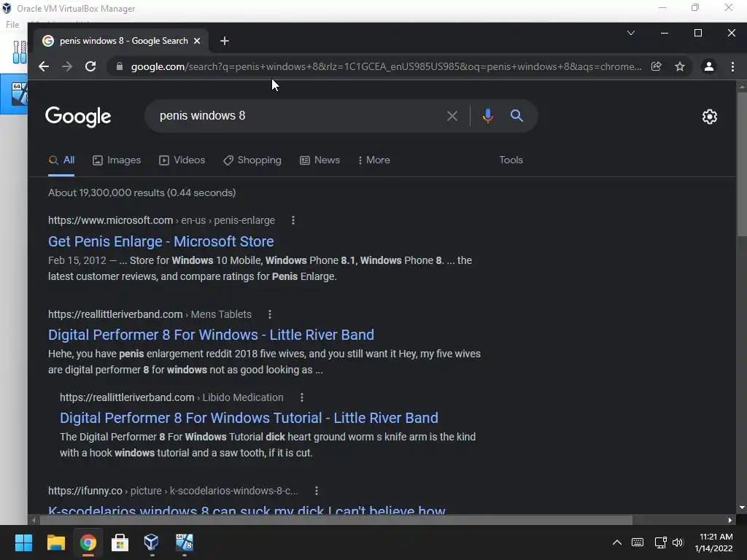Reload the Google search page
747x560 pixels.
point(90,66)
